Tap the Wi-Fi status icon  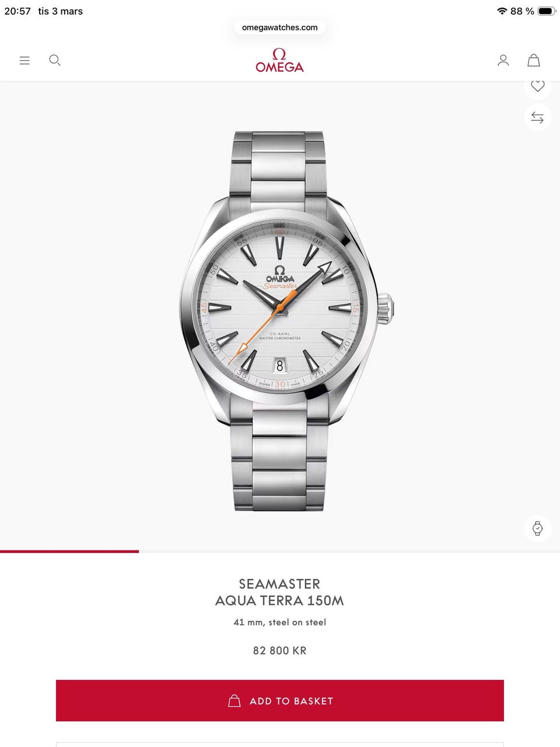(502, 11)
